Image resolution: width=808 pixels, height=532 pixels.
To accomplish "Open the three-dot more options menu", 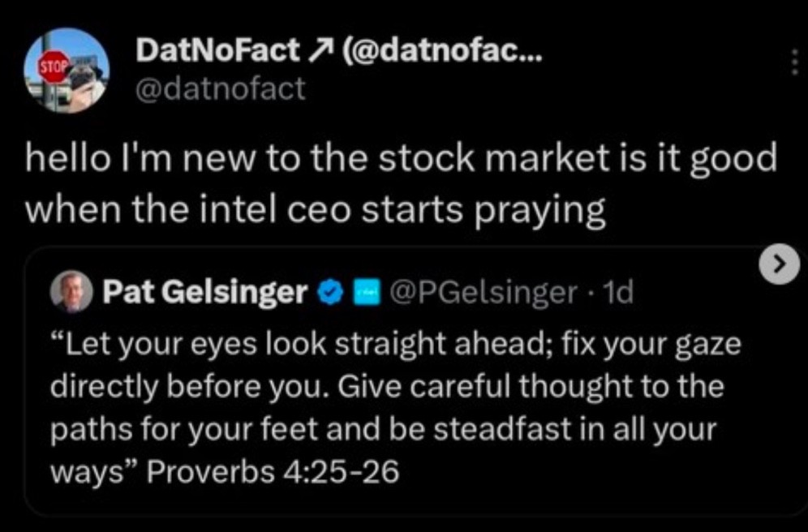I will 793,62.
